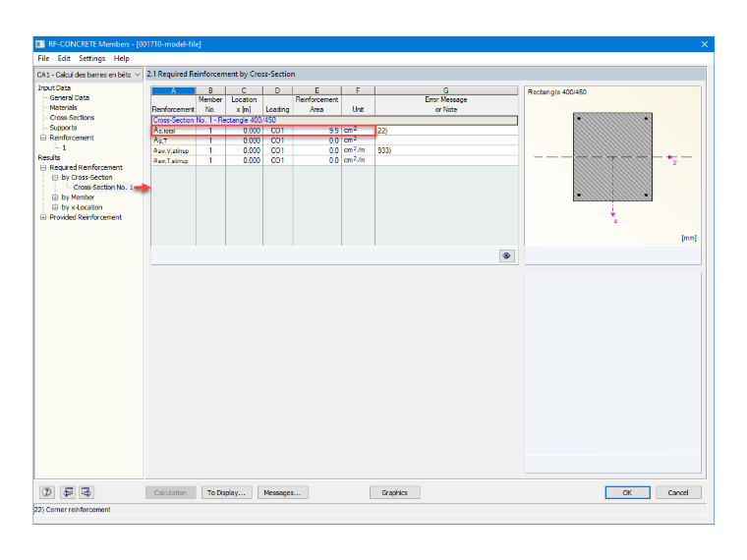Go to the previous table icon
Viewport: 747px width, 560px height.
[x=68, y=492]
